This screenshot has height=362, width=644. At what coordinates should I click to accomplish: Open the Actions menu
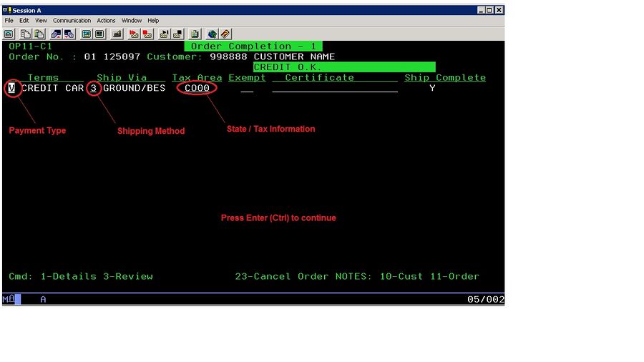pos(106,21)
